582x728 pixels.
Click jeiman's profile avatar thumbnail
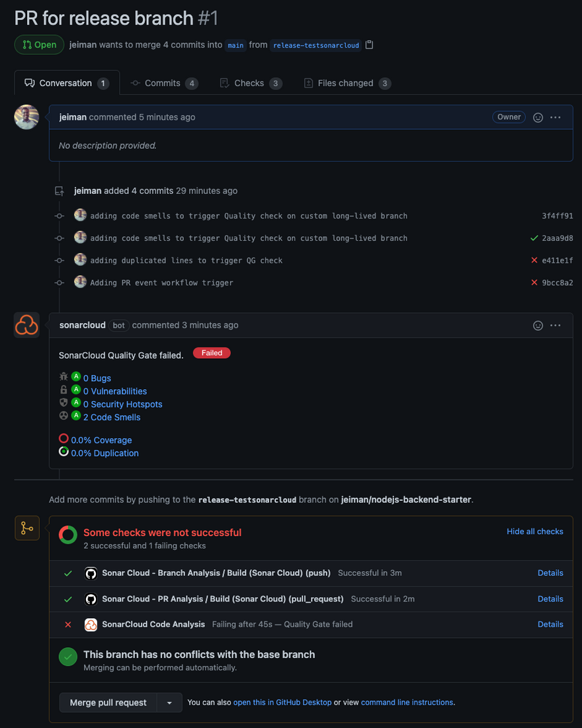point(26,117)
